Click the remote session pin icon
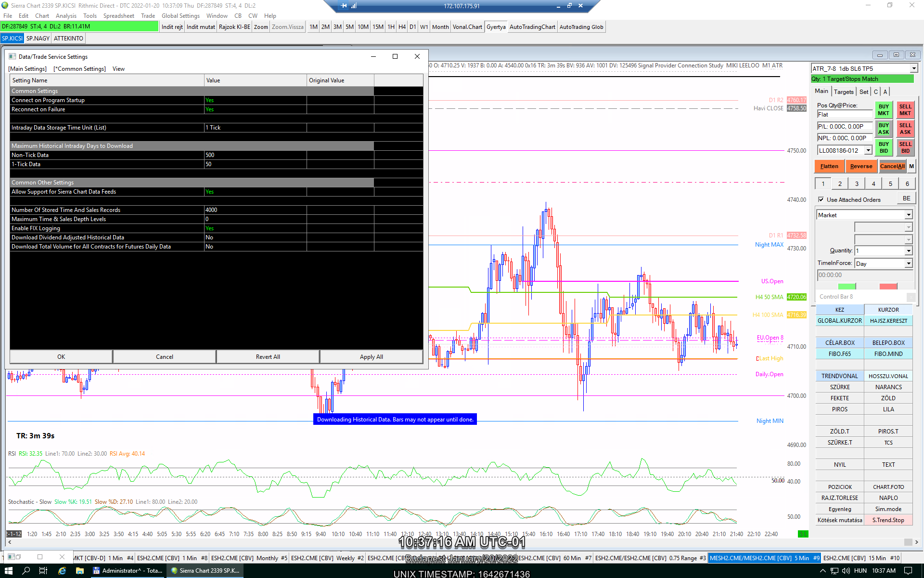 344,6
